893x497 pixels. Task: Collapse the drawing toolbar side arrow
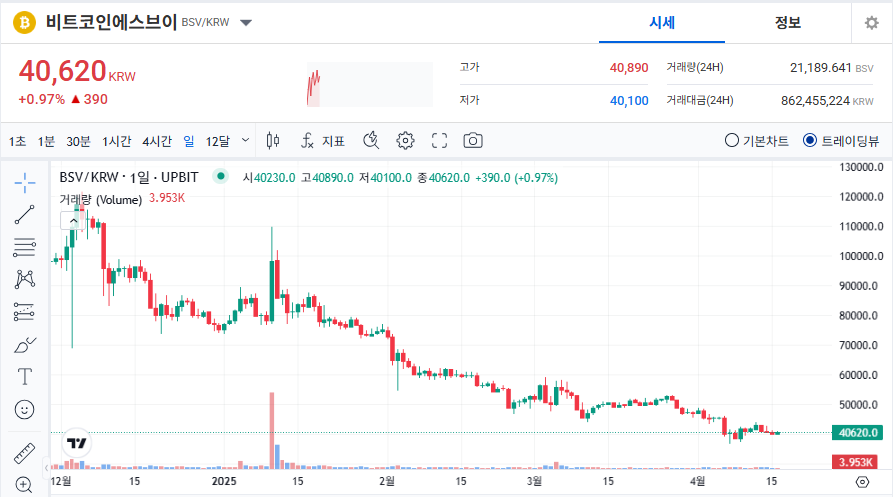pos(46,468)
